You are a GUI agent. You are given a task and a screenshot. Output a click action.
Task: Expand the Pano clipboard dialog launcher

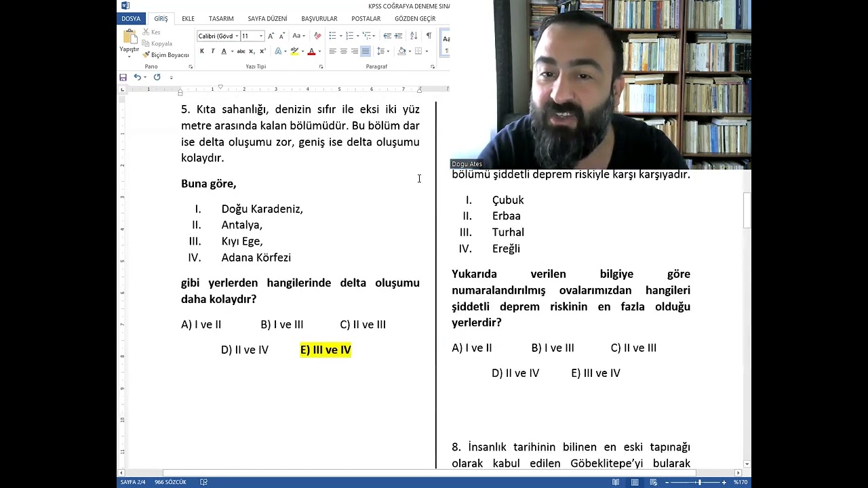point(191,67)
